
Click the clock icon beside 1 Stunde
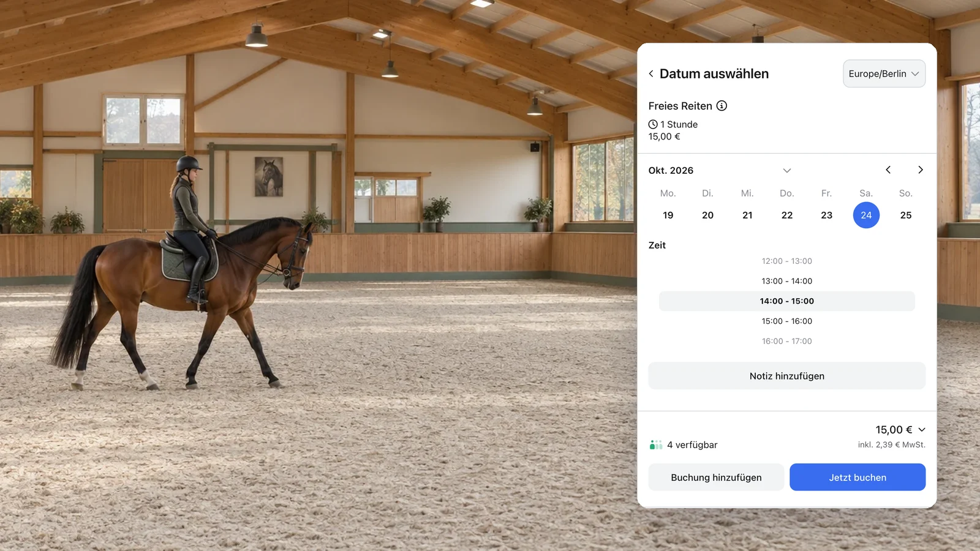653,124
